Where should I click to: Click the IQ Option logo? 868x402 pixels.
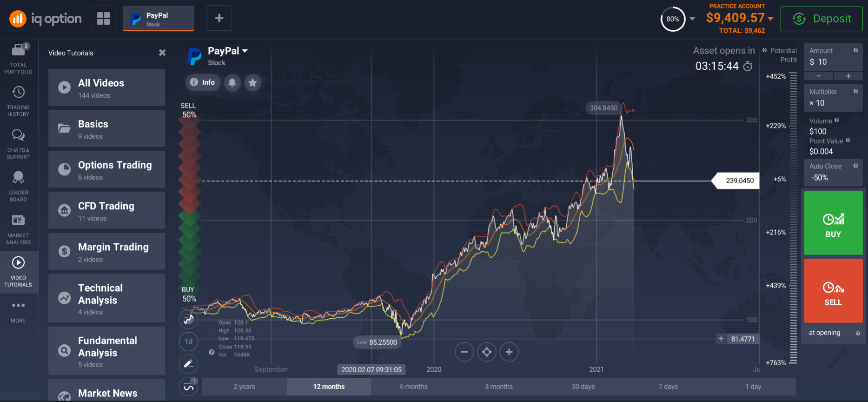[x=46, y=19]
